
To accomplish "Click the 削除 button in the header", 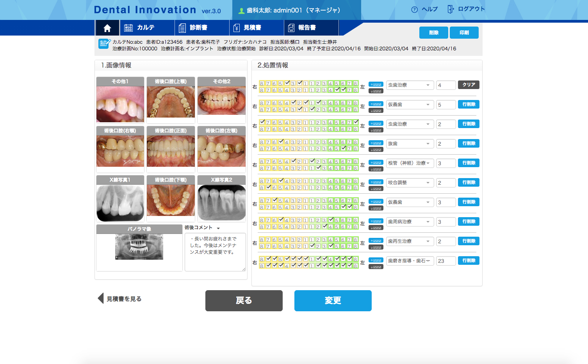I will 434,33.
